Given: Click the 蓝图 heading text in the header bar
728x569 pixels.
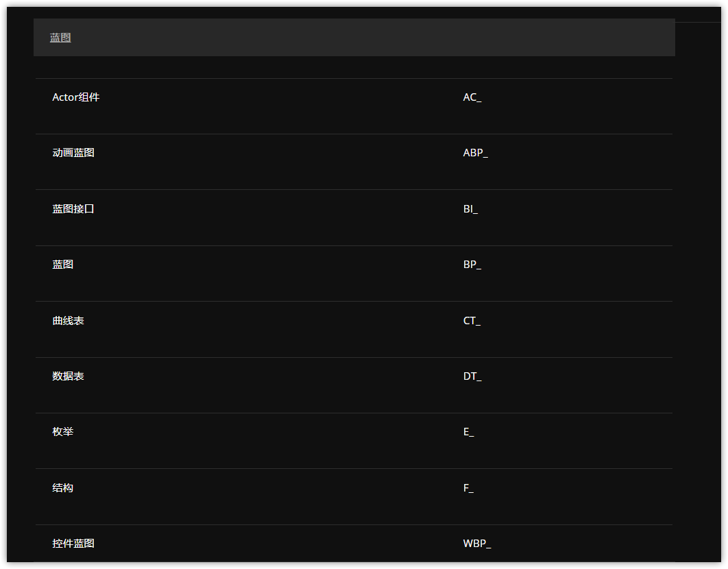Looking at the screenshot, I should (60, 38).
